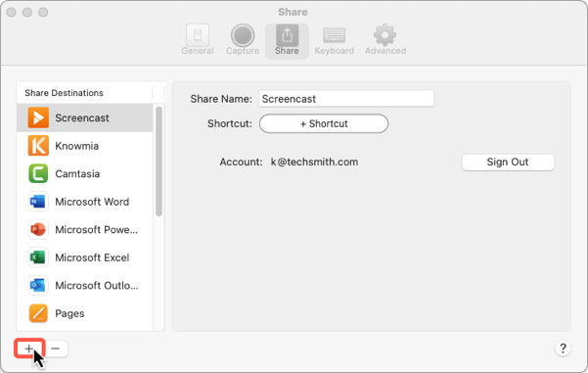Click the Microsoft Excel icon
The height and width of the screenshot is (373, 588).
click(38, 257)
